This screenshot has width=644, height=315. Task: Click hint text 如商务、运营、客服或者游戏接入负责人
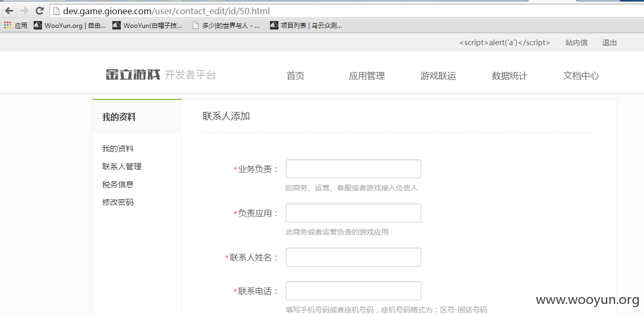pos(351,188)
